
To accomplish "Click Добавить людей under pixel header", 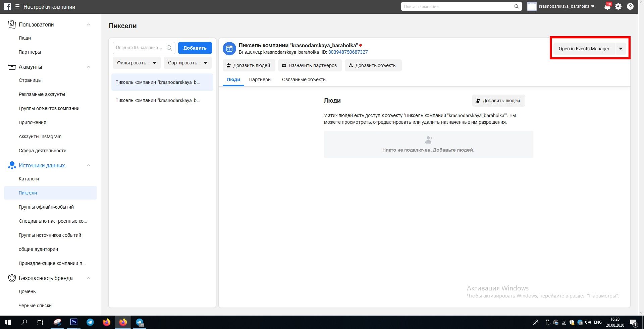I will (x=249, y=65).
